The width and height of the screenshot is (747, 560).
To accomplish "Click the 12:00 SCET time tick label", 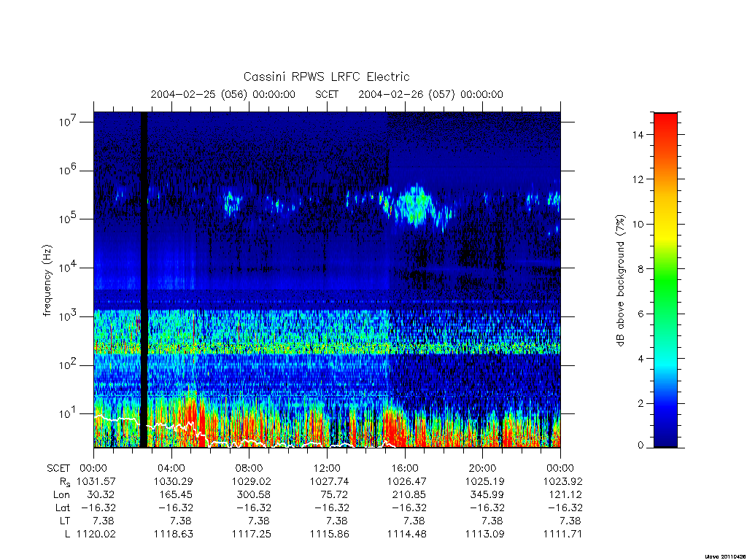I will pyautogui.click(x=328, y=468).
